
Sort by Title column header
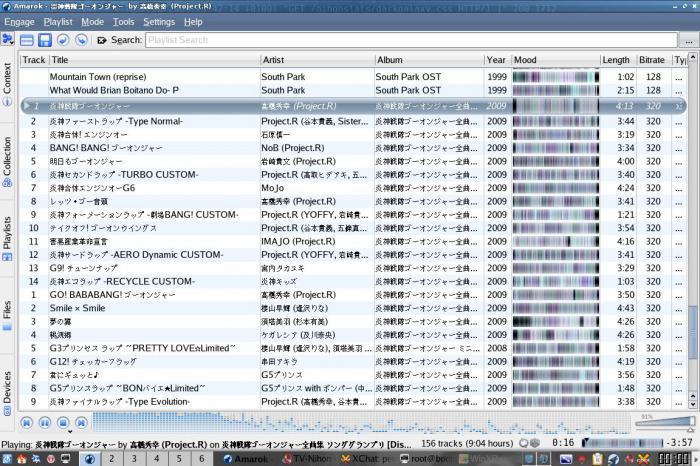tap(154, 60)
